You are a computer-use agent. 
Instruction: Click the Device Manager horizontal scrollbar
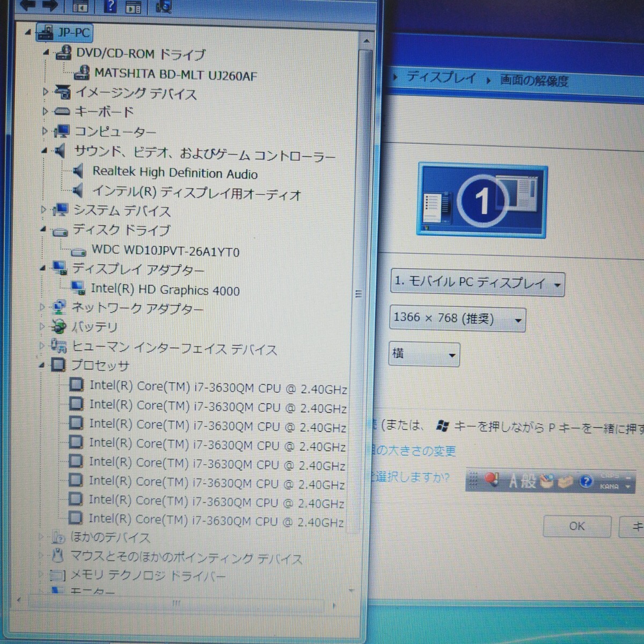[177, 604]
